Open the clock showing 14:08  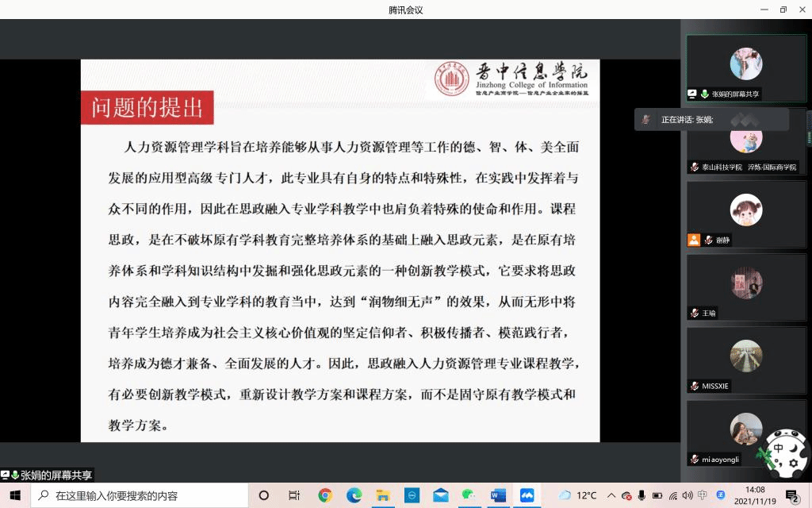coord(754,495)
